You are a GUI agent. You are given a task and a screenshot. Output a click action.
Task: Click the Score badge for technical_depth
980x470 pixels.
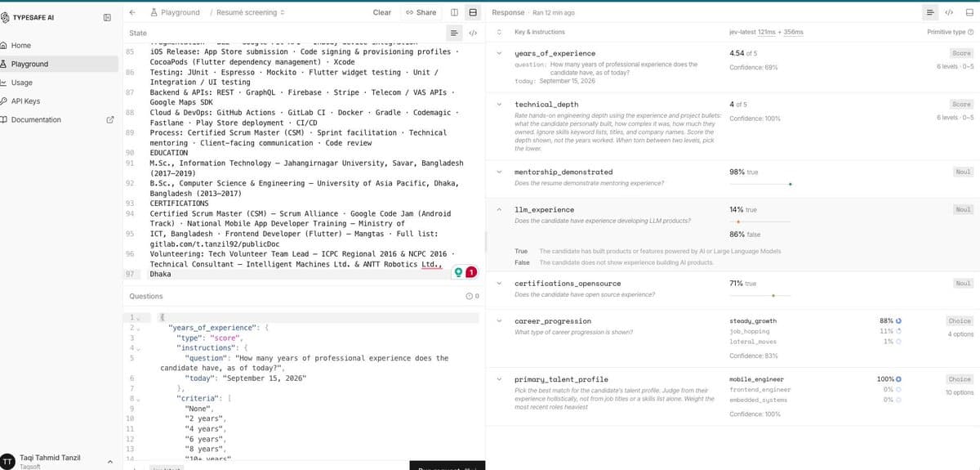pos(962,105)
